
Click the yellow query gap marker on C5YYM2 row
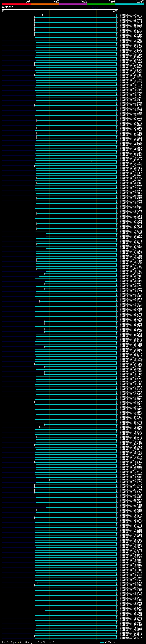click(107, 511)
